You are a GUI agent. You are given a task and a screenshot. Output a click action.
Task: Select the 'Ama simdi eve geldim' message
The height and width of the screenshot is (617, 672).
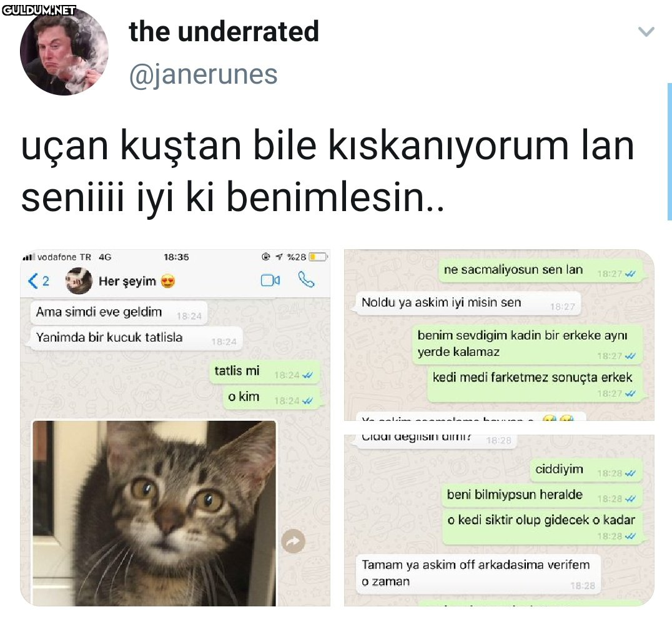(119, 313)
